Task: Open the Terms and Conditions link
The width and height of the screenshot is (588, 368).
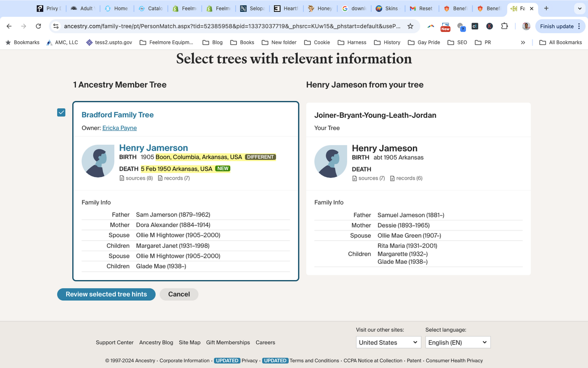Action: click(x=314, y=360)
